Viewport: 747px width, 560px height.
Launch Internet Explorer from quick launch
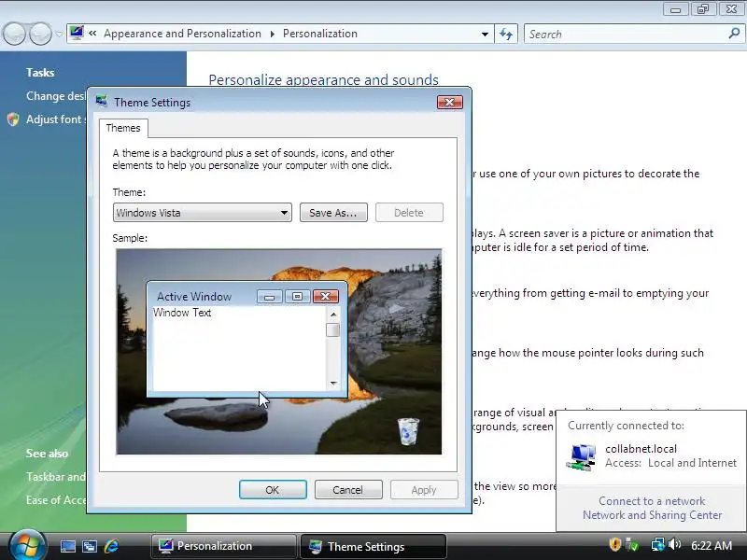tap(111, 546)
